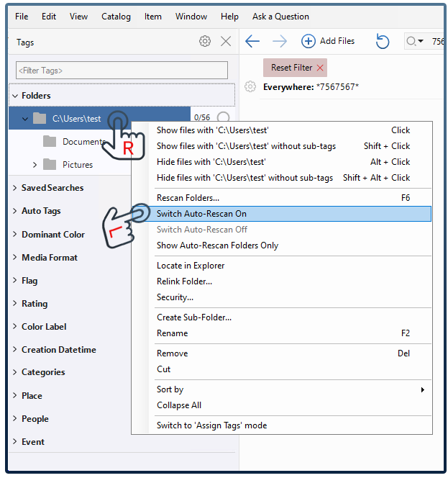Expand the Pictures folder tree node

coord(35,165)
